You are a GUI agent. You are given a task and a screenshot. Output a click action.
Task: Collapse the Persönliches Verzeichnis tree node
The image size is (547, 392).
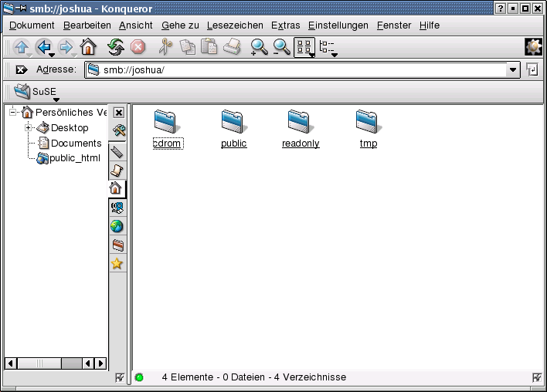(13, 113)
